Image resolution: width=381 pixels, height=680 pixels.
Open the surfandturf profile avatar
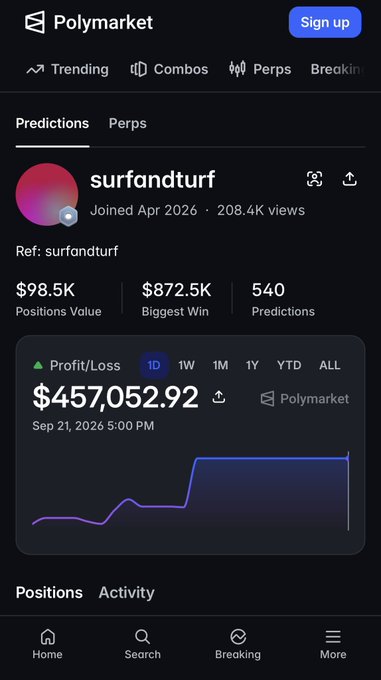47,194
